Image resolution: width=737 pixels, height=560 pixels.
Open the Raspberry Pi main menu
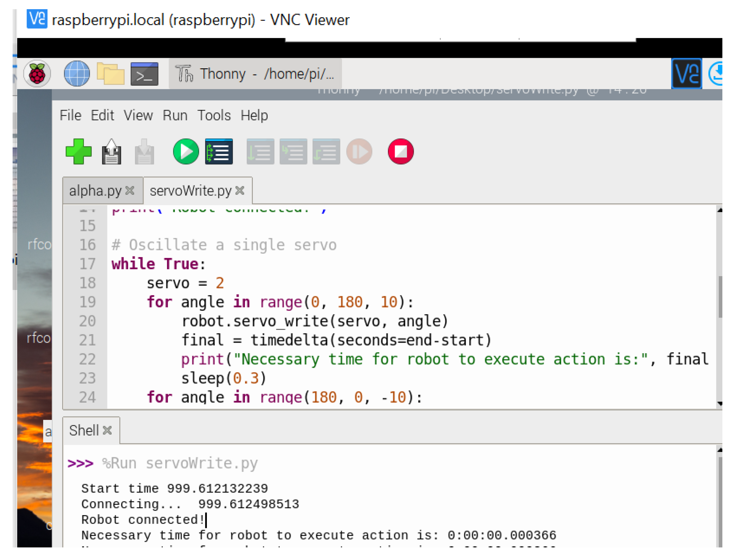pos(37,73)
